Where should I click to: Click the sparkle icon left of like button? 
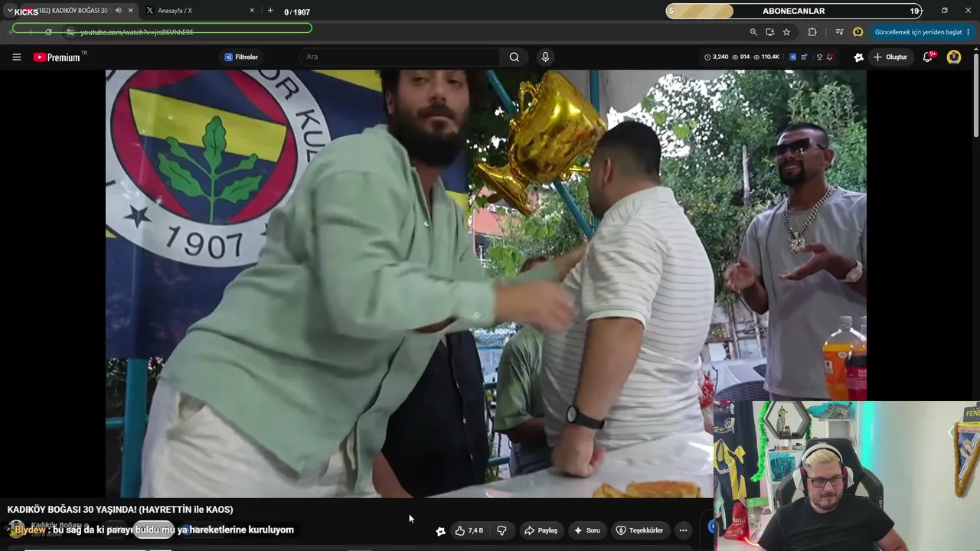[x=440, y=530]
